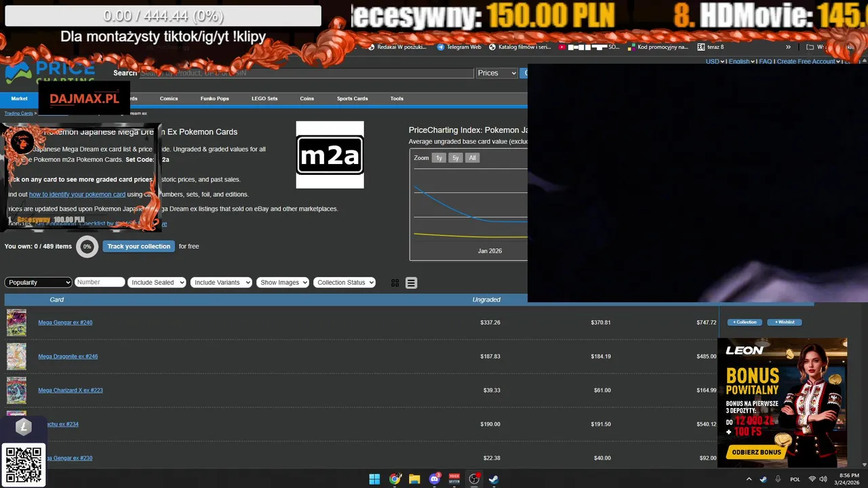The height and width of the screenshot is (488, 868).
Task: Click + Wishlist button for Mega Gengar
Action: tap(785, 323)
